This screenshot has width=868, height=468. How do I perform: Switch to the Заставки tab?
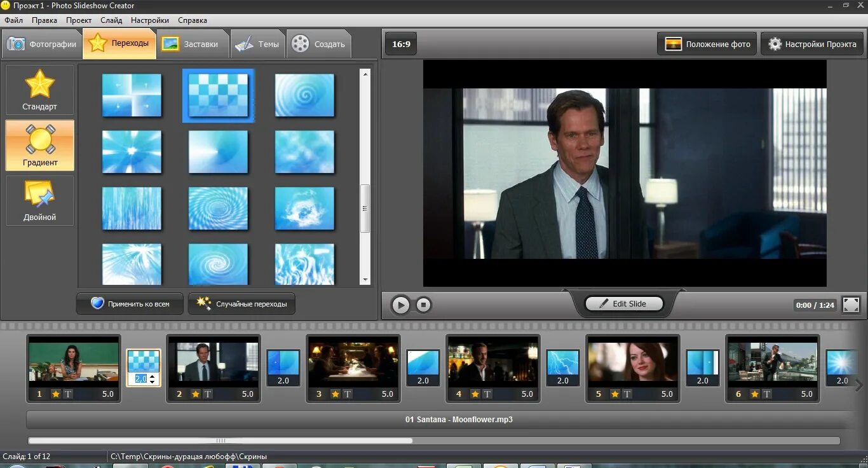pyautogui.click(x=192, y=44)
